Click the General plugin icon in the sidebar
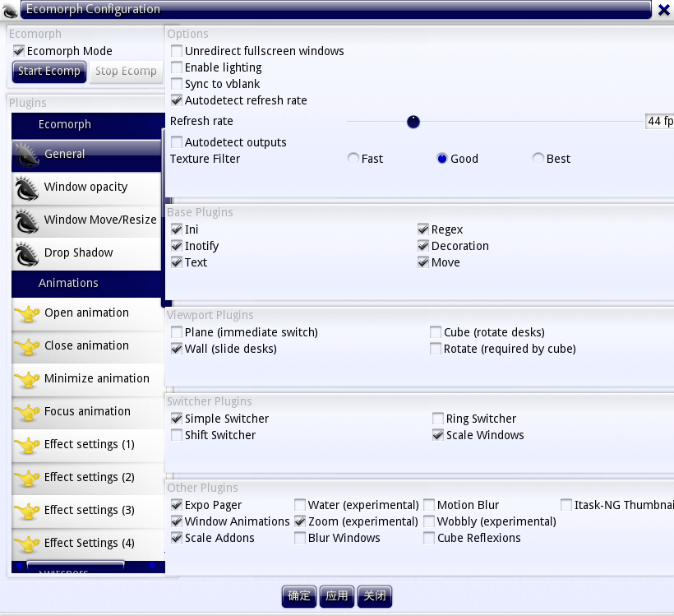 tap(26, 155)
